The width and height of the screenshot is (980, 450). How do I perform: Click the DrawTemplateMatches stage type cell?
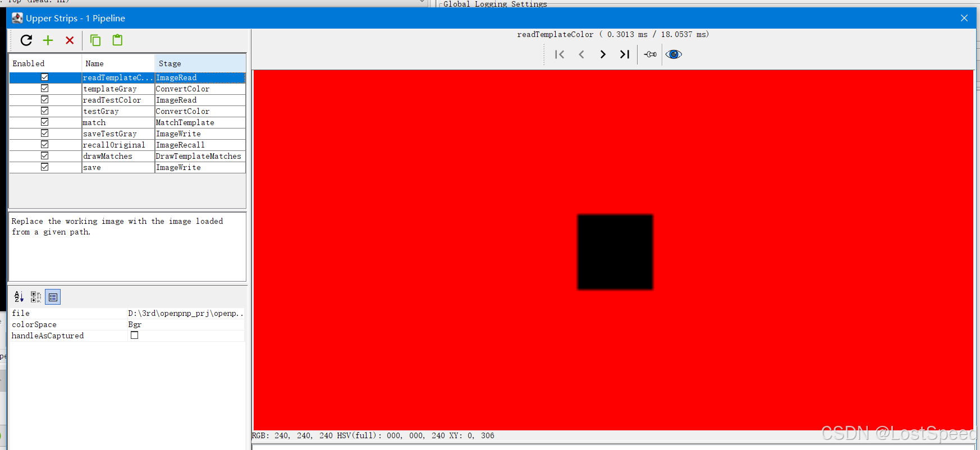[x=200, y=156]
